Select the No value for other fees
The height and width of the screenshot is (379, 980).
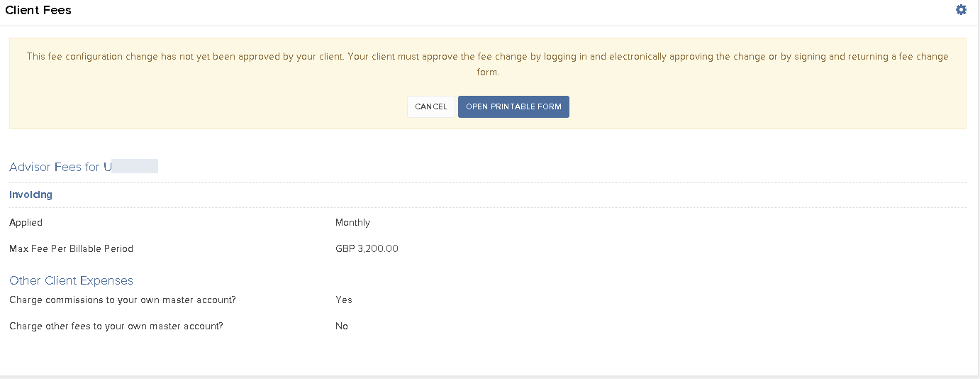(342, 326)
